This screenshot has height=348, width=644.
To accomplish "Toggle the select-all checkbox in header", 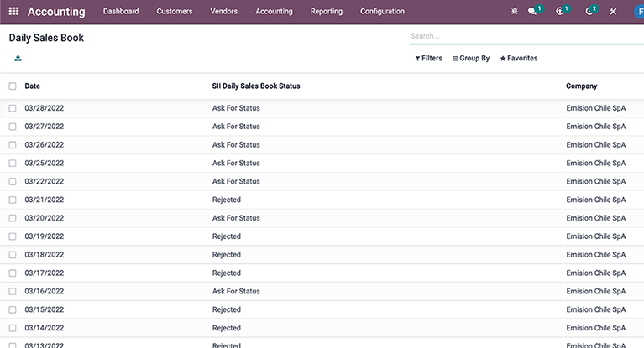I will pos(13,86).
